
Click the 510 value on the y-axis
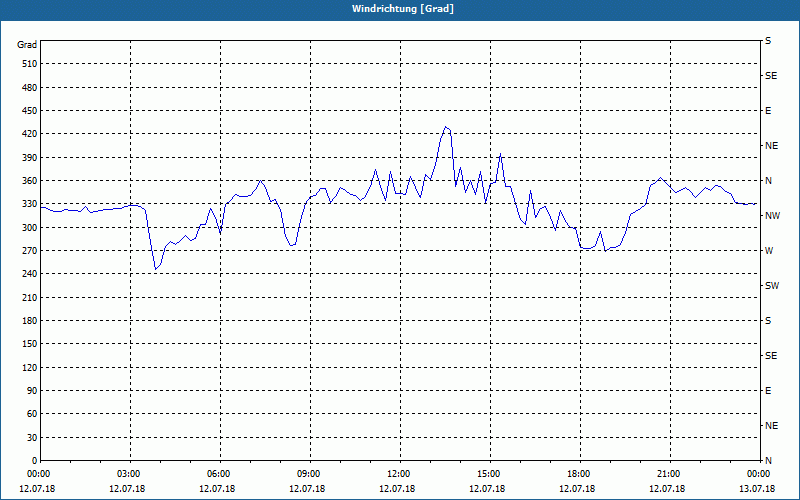[30, 64]
